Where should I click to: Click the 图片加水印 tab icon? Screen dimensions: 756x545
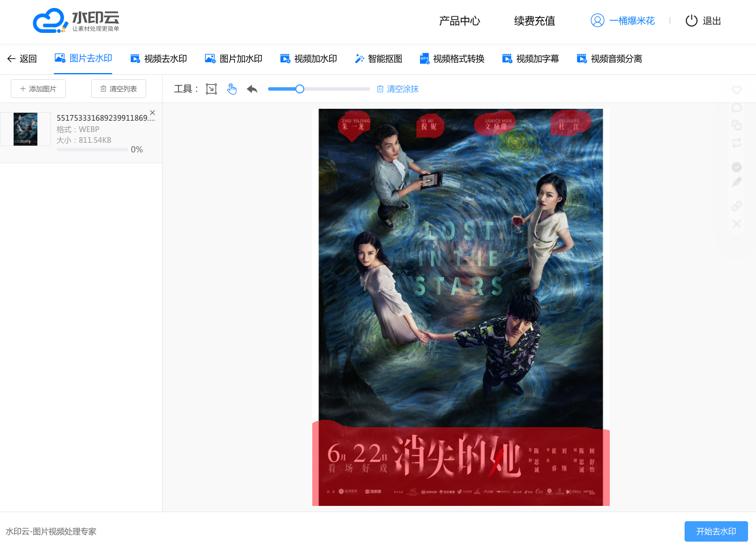pyautogui.click(x=210, y=58)
